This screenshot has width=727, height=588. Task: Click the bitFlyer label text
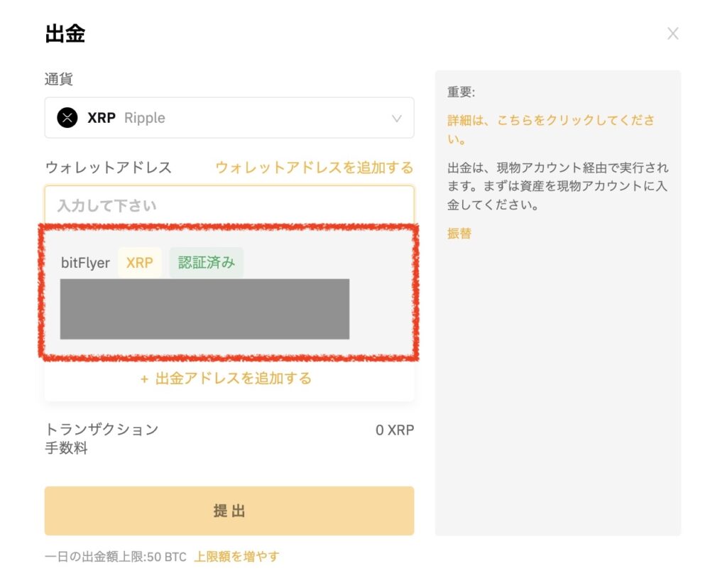(x=85, y=263)
